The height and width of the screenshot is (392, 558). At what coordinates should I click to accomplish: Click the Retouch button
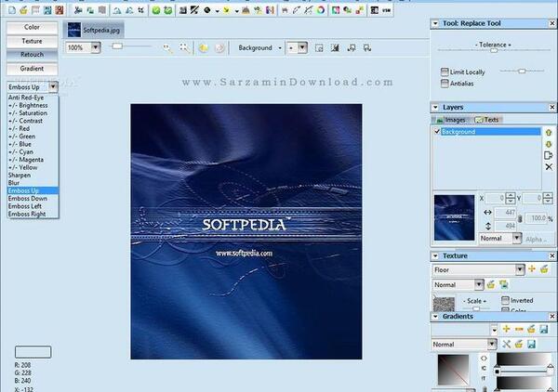(x=32, y=55)
